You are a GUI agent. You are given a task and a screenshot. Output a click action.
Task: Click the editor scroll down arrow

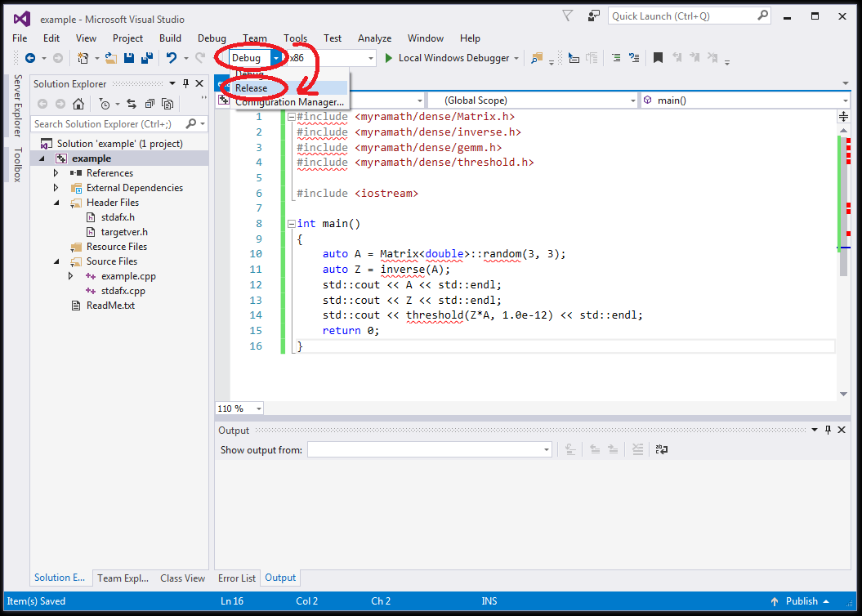pyautogui.click(x=843, y=394)
